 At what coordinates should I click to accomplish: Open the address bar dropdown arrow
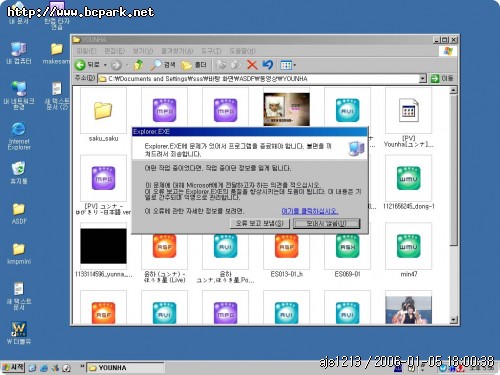click(x=422, y=79)
